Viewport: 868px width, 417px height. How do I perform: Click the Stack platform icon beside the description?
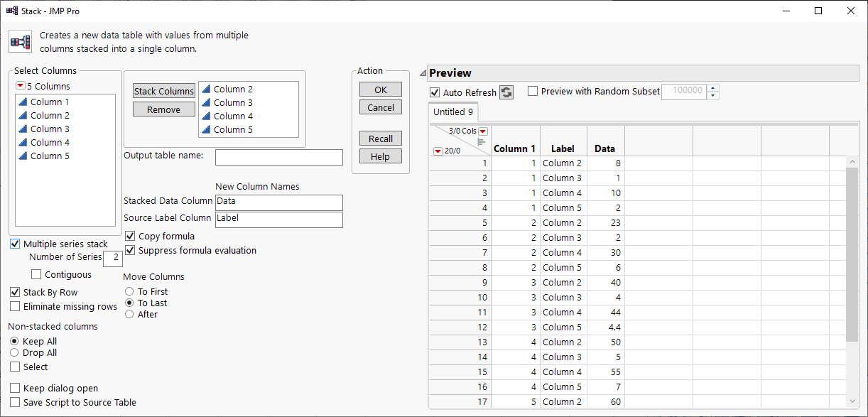[20, 42]
